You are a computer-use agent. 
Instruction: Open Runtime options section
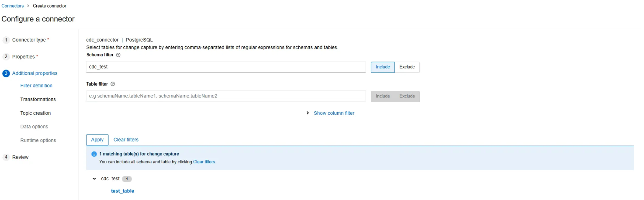tap(38, 140)
